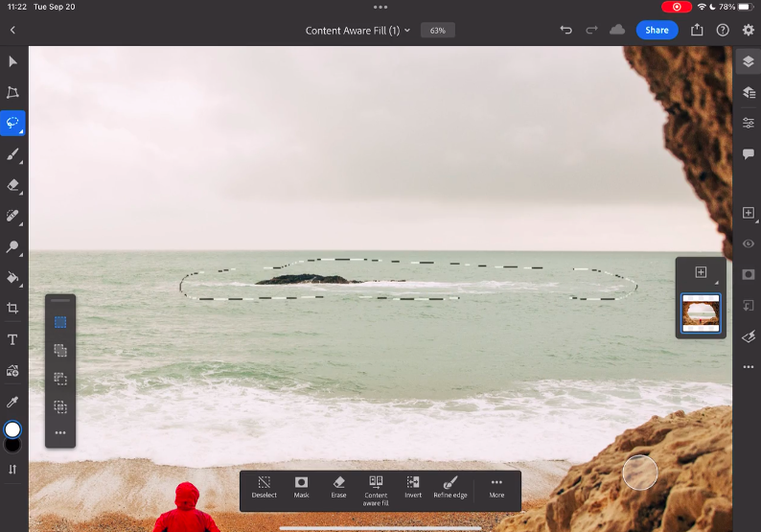761x532 pixels.
Task: Select the Move tool
Action: 13,61
